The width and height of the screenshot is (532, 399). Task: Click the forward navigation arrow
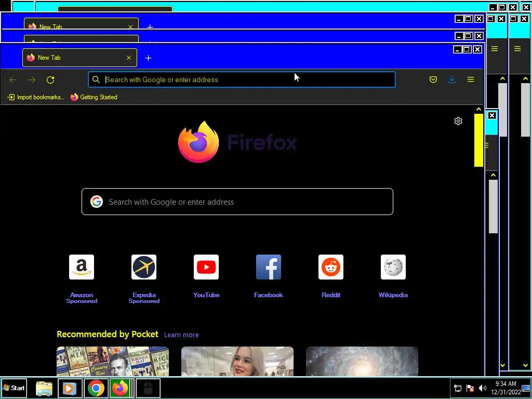[x=32, y=79]
